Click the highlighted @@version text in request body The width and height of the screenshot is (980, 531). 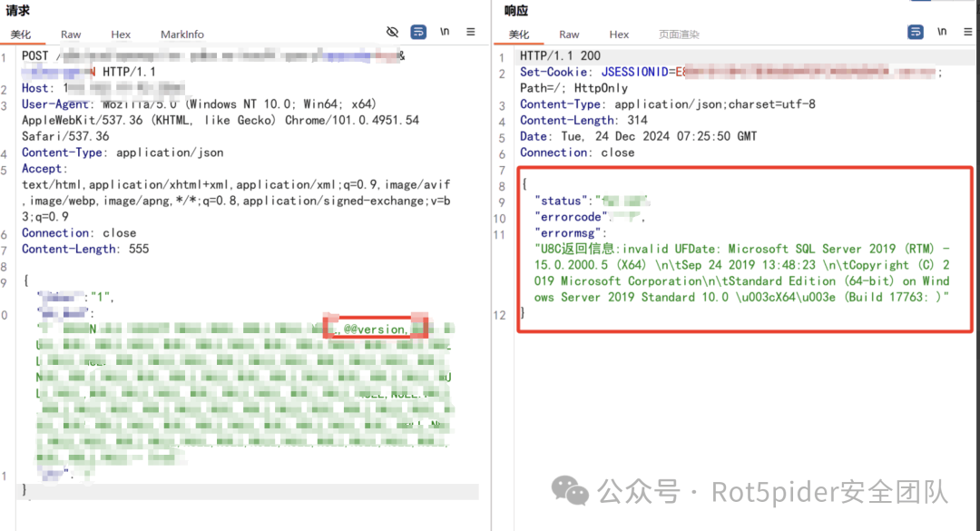pos(375,329)
